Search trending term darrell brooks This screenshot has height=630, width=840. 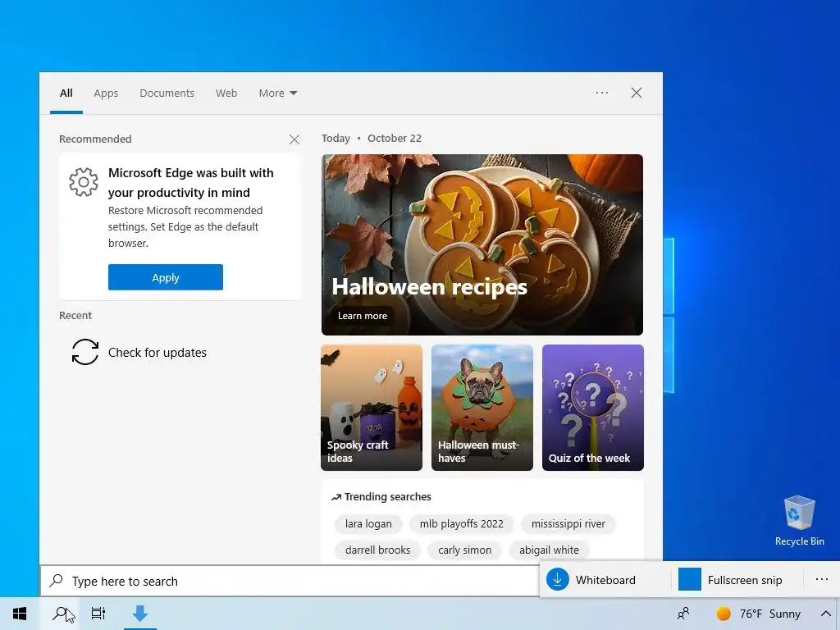[377, 550]
